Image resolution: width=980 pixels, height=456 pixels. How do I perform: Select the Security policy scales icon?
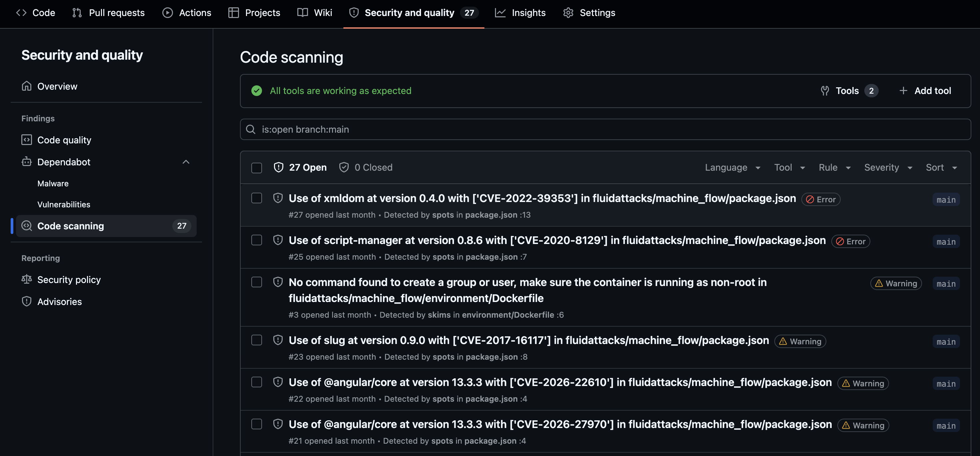[26, 279]
